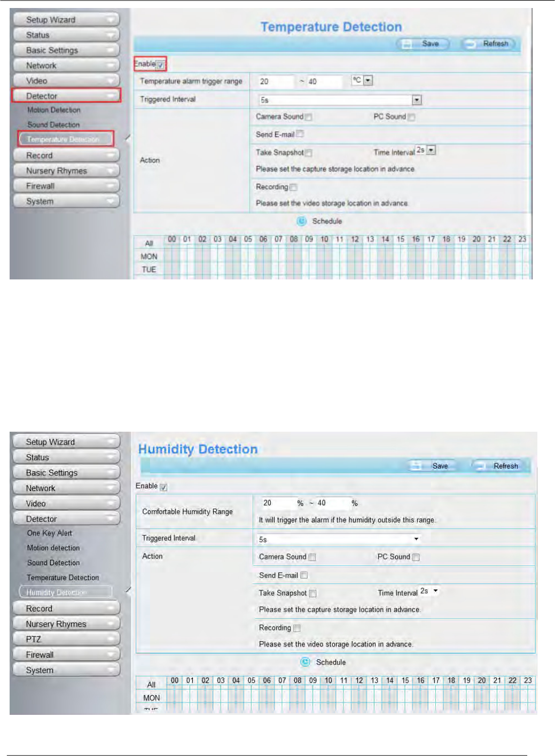Toggle Enable checkbox in Humidity Detection
Image resolution: width=555 pixels, height=756 pixels.
(x=163, y=487)
